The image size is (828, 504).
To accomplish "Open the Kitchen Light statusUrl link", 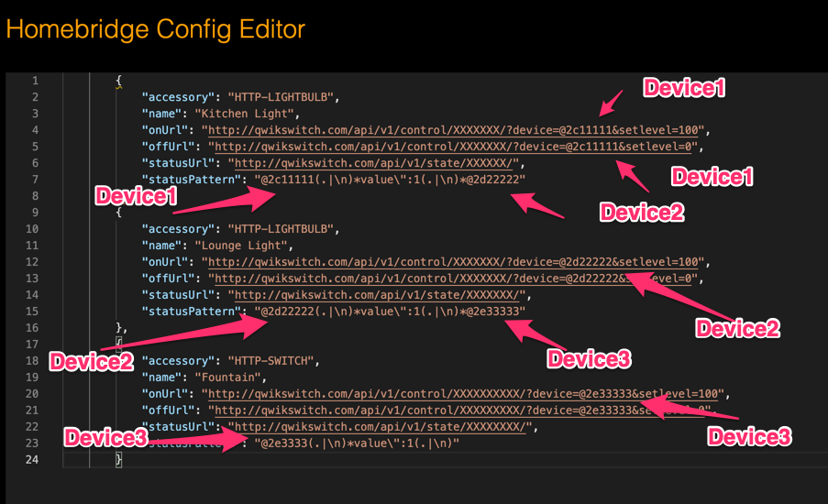I will pos(373,163).
